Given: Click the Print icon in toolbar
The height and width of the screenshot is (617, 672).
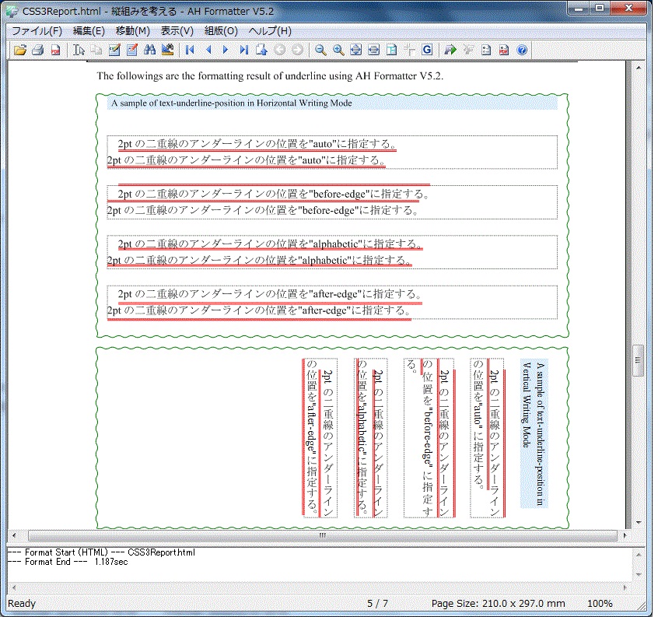Looking at the screenshot, I should pyautogui.click(x=37, y=51).
